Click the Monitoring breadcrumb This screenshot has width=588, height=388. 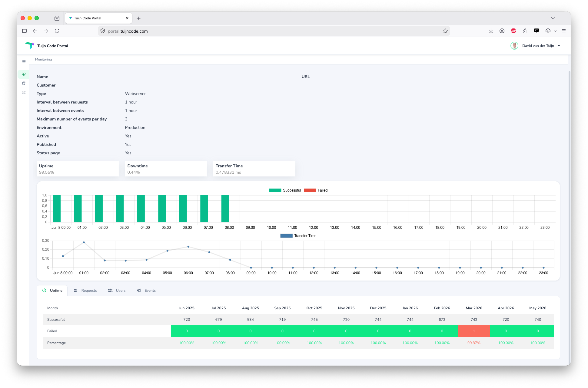[43, 59]
